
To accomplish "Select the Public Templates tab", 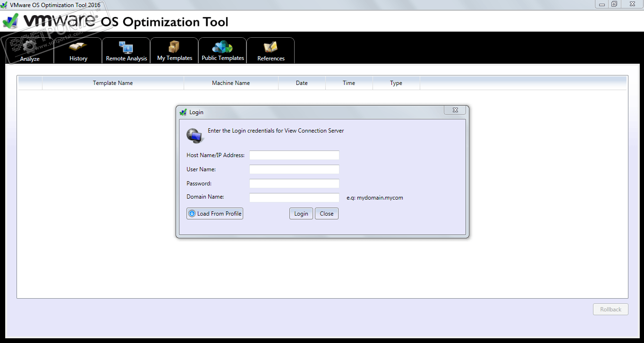I will click(222, 50).
